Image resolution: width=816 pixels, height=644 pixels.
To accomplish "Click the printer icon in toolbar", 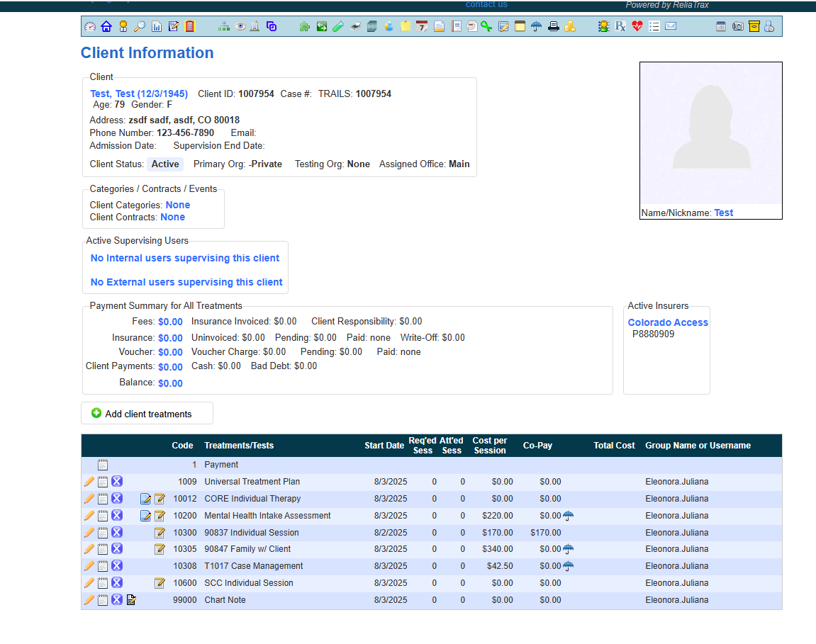I will tap(553, 27).
